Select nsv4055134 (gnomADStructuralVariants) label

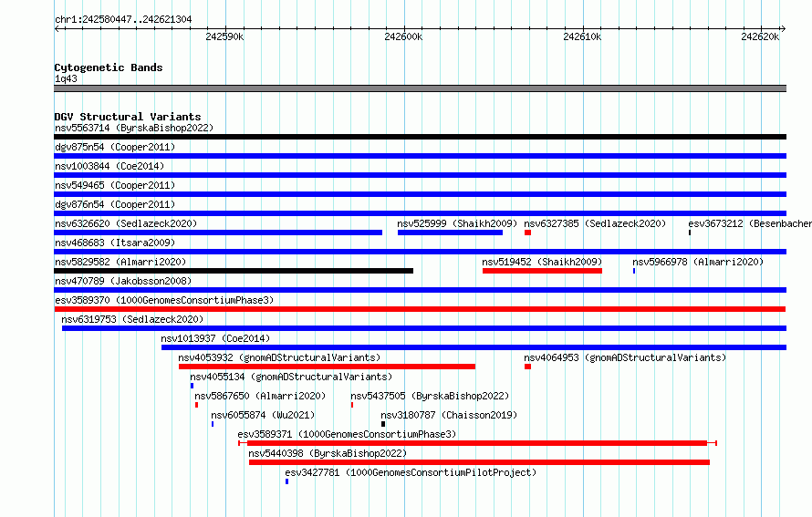click(291, 377)
